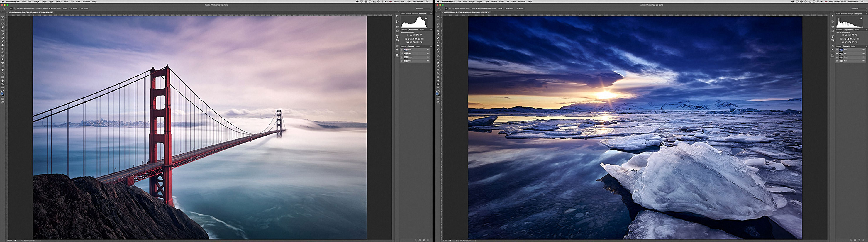
Task: Add a Levels adjustment in the right window
Action: [x=846, y=35]
